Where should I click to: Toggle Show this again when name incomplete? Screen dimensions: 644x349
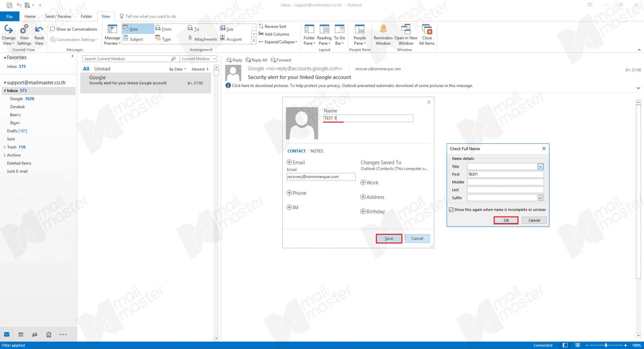click(x=451, y=210)
